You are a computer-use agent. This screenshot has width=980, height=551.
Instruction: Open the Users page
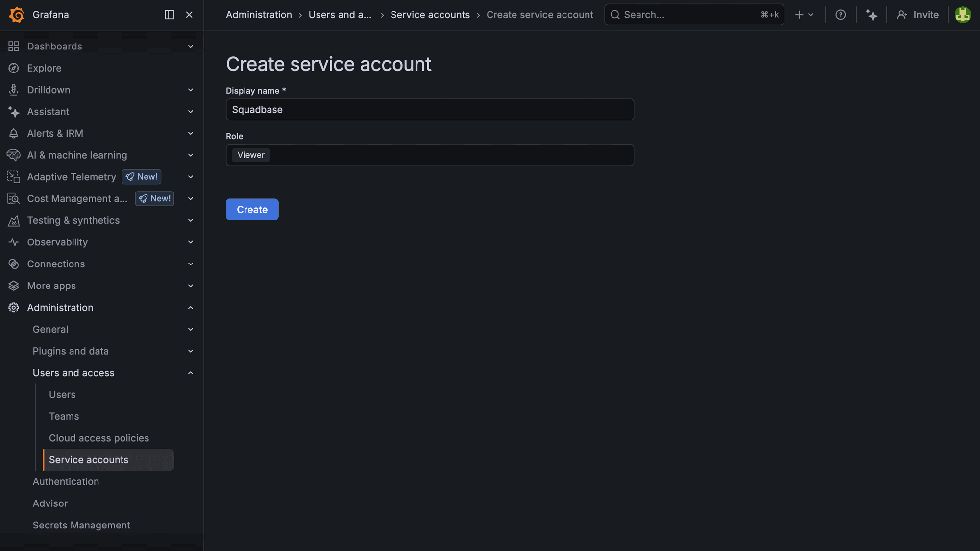coord(62,395)
